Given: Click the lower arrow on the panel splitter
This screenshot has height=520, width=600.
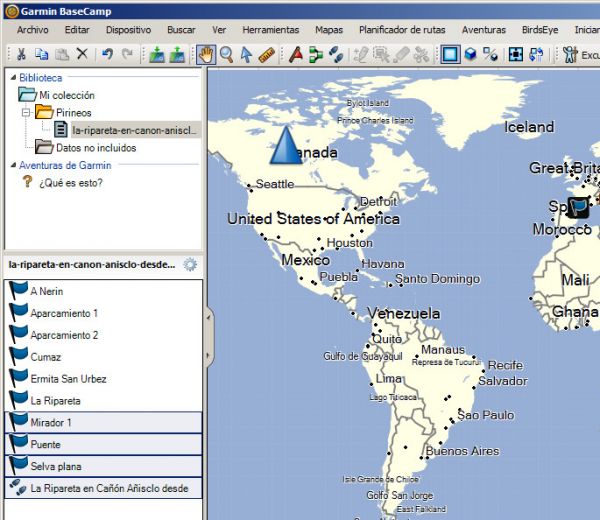Looking at the screenshot, I should pos(209,355).
